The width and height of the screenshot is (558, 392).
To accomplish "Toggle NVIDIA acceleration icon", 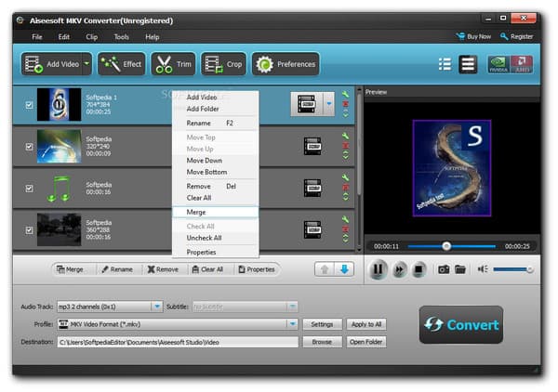I will pyautogui.click(x=498, y=64).
